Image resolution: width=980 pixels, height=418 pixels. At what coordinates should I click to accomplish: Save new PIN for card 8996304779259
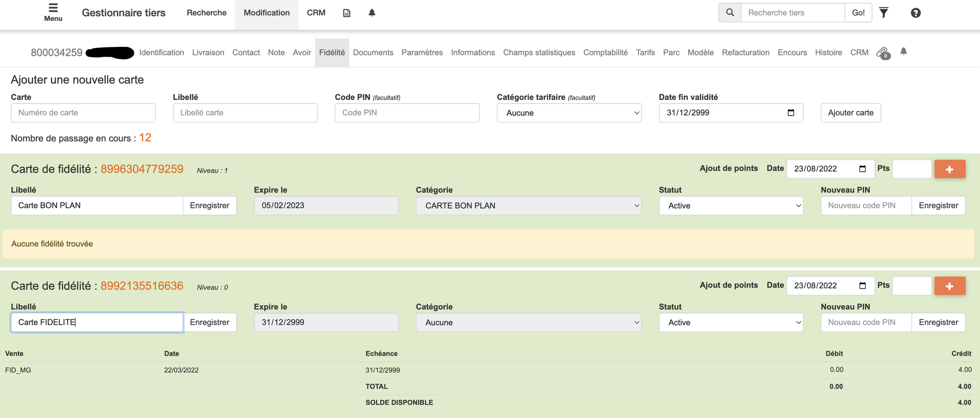pyautogui.click(x=939, y=206)
